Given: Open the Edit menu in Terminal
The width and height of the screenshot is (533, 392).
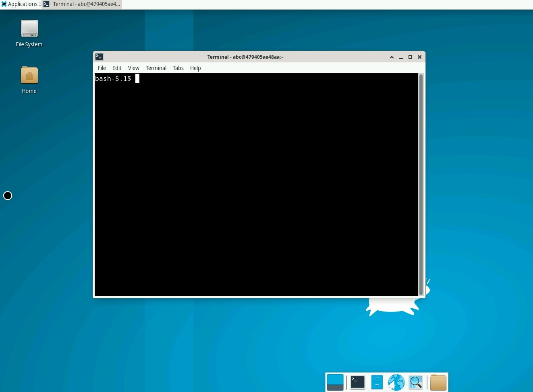Looking at the screenshot, I should click(x=116, y=68).
